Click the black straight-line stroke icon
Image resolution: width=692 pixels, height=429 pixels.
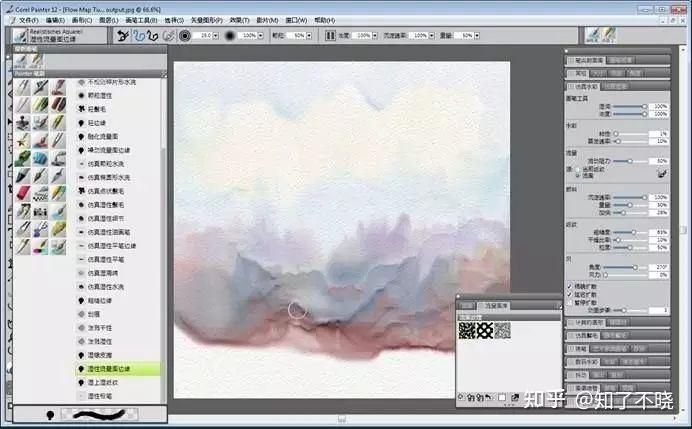coord(153,35)
